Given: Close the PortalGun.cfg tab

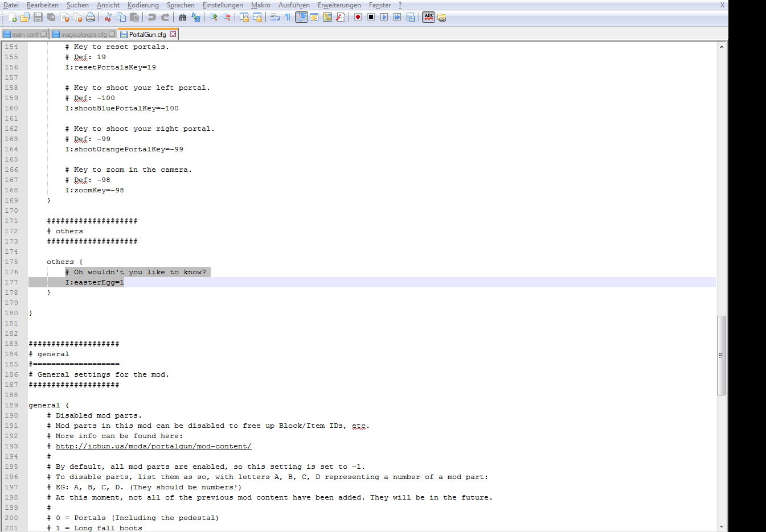Looking at the screenshot, I should (173, 34).
